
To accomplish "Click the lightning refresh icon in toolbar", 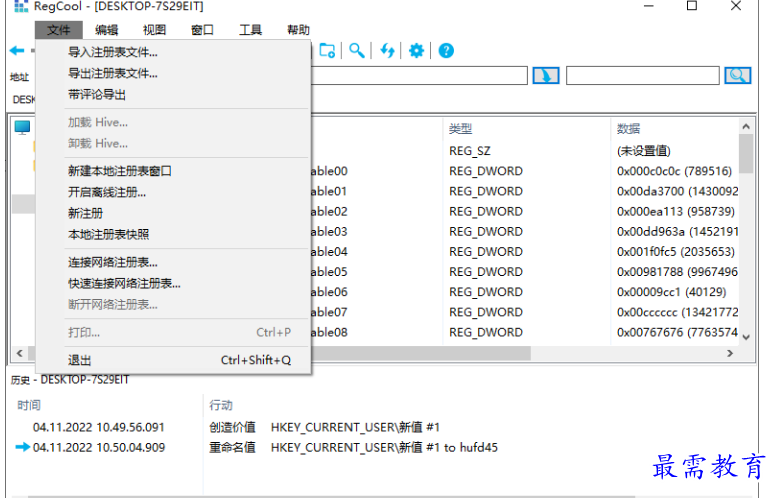I will coord(386,50).
